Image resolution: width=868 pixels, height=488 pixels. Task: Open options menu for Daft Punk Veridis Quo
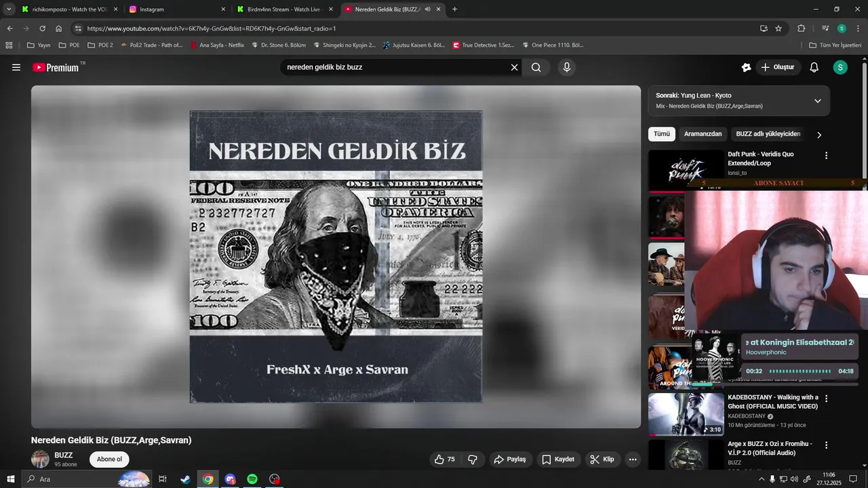[826, 156]
